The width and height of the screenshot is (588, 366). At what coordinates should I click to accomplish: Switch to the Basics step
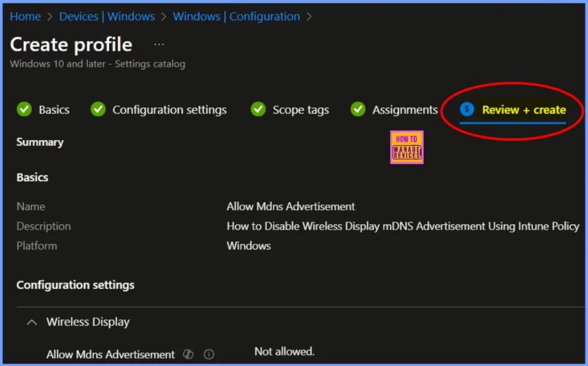(x=54, y=110)
